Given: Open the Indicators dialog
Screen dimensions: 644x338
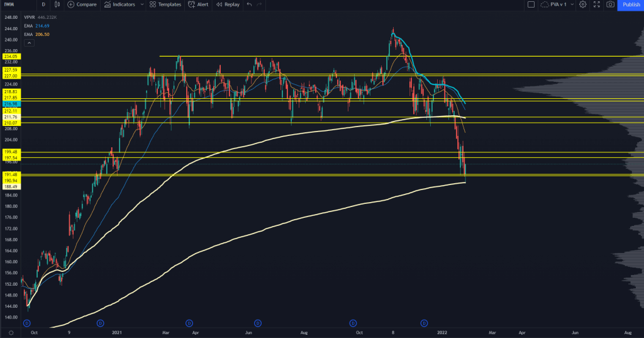Looking at the screenshot, I should (x=119, y=4).
